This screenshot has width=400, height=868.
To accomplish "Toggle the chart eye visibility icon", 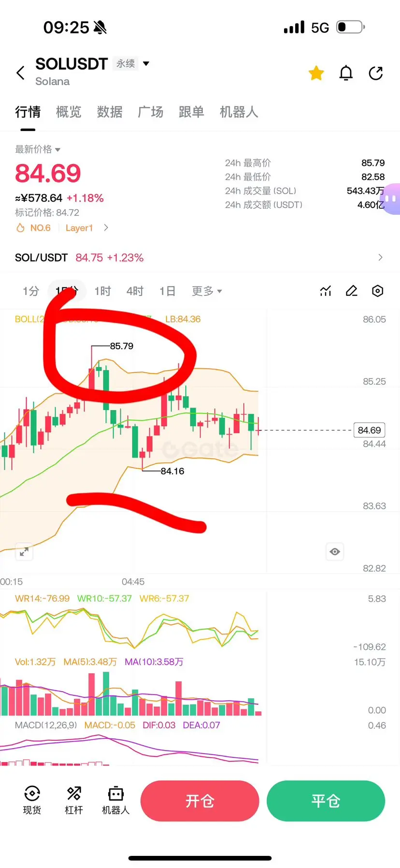I will [335, 552].
